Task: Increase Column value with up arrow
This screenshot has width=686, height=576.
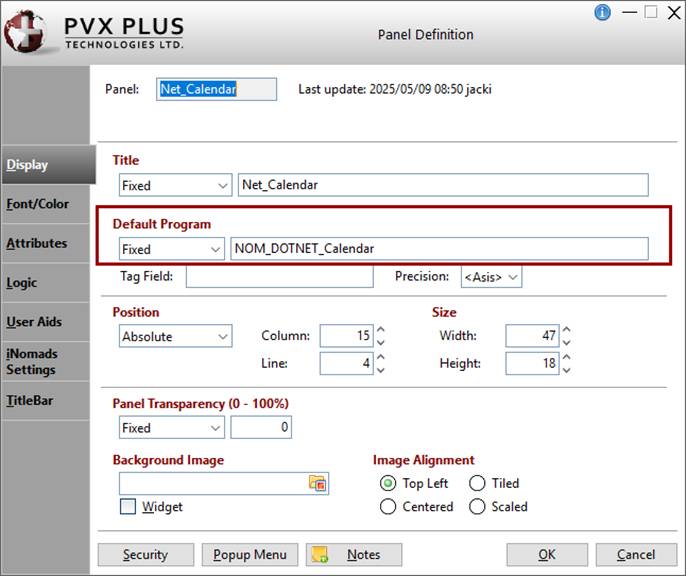Action: (380, 331)
